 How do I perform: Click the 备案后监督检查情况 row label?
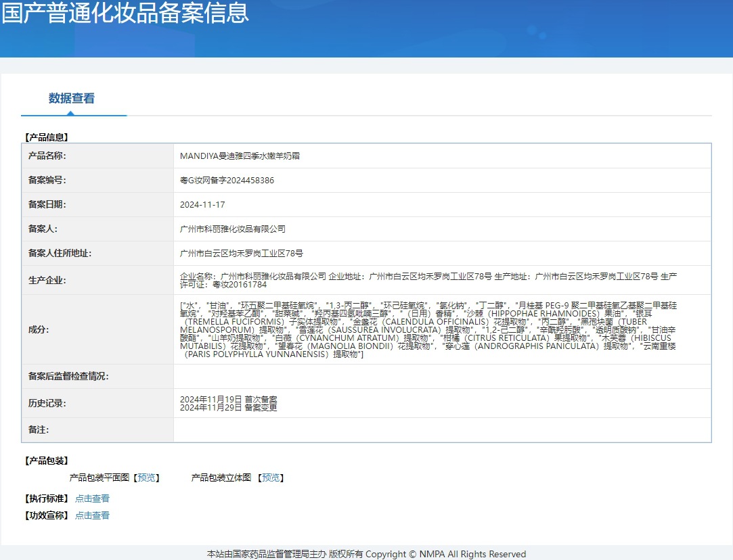(68, 376)
